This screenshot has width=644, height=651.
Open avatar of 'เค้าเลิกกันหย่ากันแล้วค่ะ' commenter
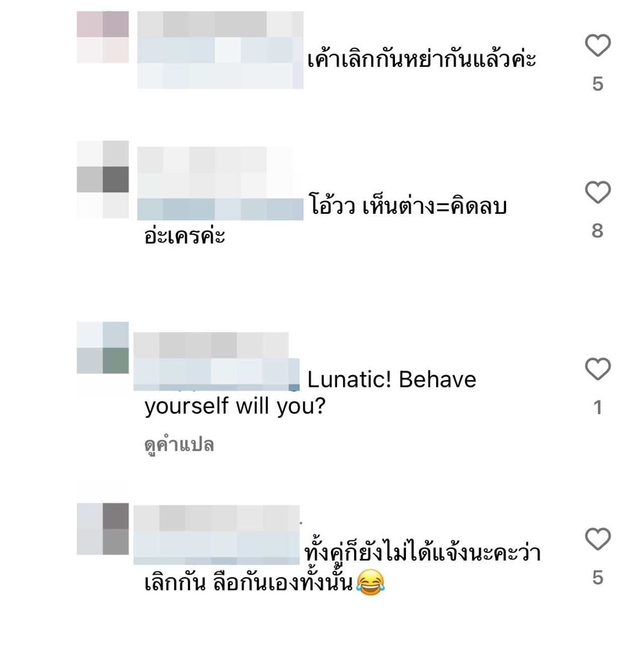(103, 37)
